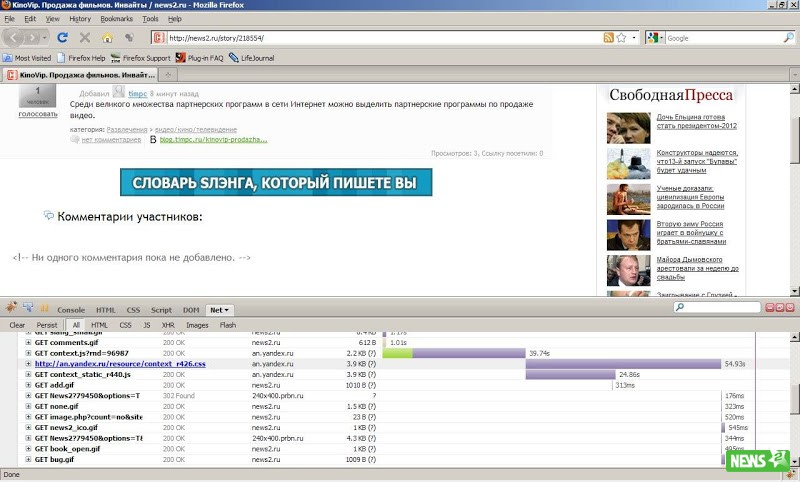
Task: Open the Tools menu
Action: pyautogui.click(x=150, y=19)
